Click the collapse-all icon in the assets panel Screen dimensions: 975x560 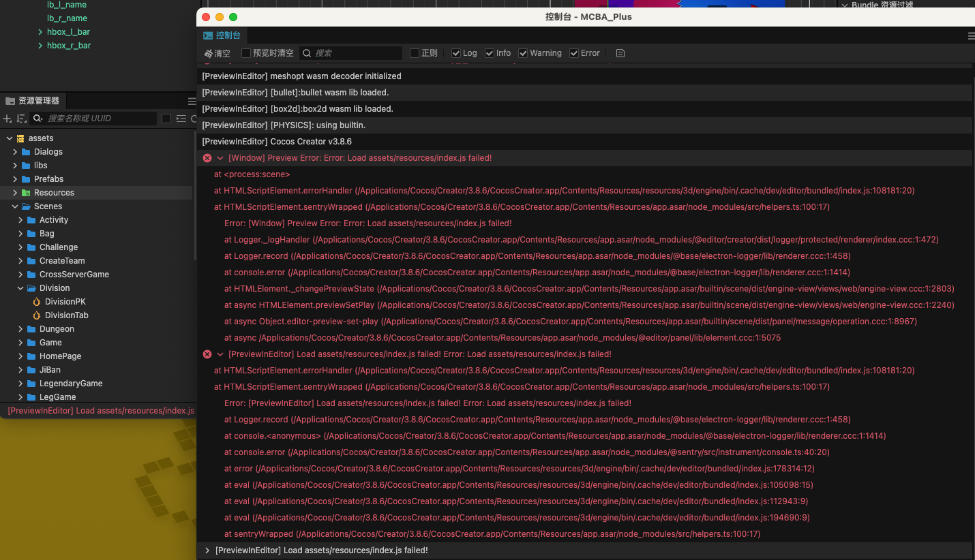tap(181, 119)
